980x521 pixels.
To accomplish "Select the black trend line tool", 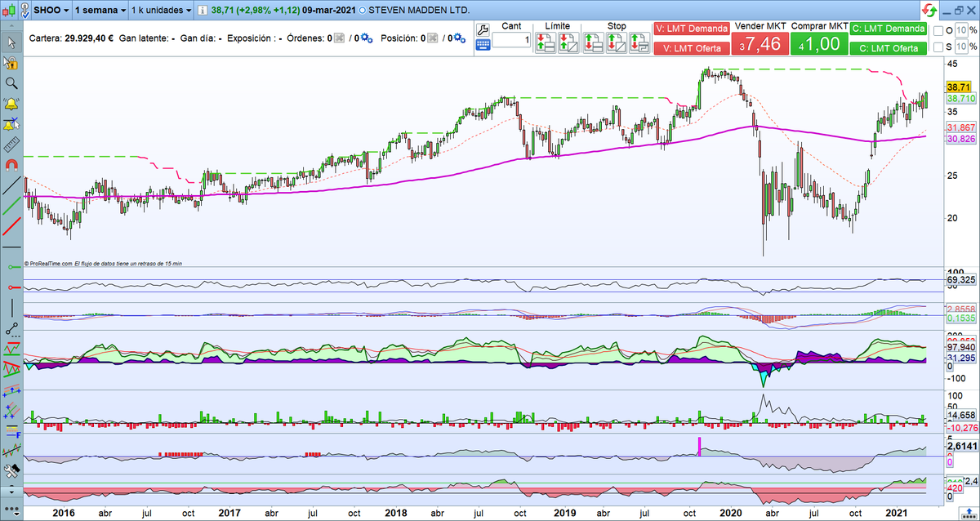I will 11,185.
